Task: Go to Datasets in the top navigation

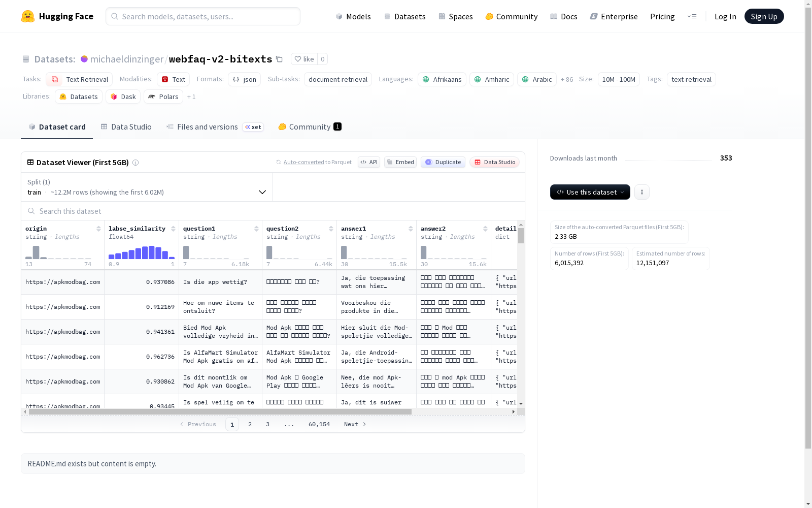Action: tap(405, 16)
